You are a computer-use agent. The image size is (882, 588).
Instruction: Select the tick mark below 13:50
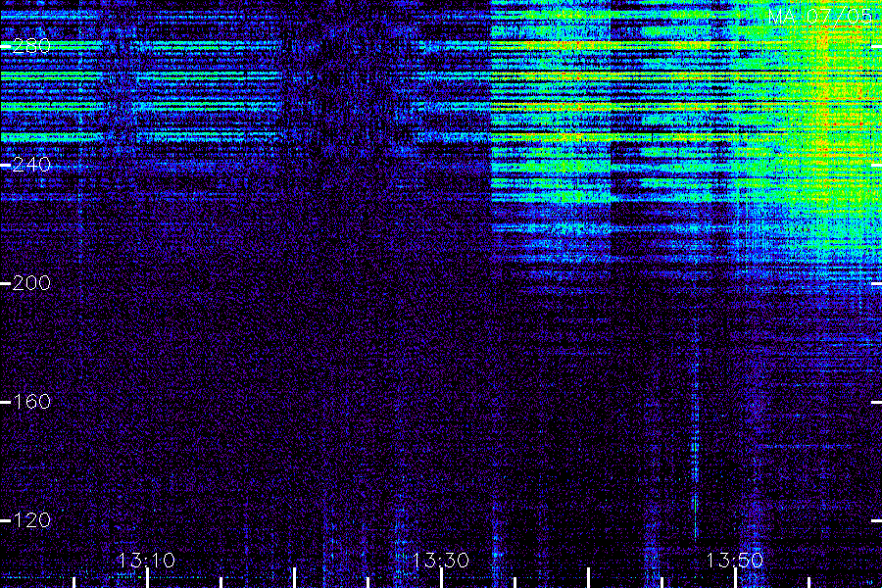pyautogui.click(x=736, y=578)
